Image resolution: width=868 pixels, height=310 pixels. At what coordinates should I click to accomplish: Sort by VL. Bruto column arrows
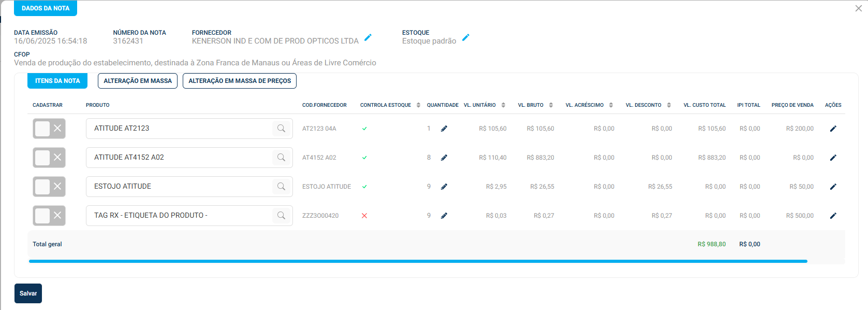[551, 105]
